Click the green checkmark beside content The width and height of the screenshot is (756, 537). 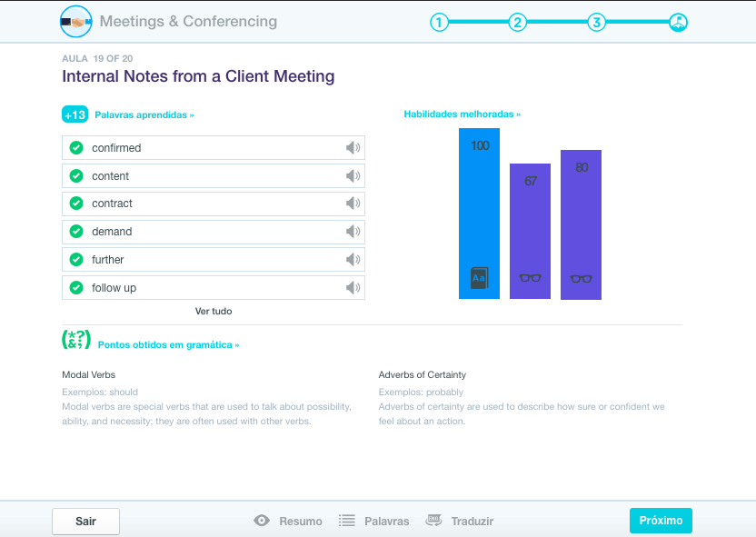(x=76, y=175)
